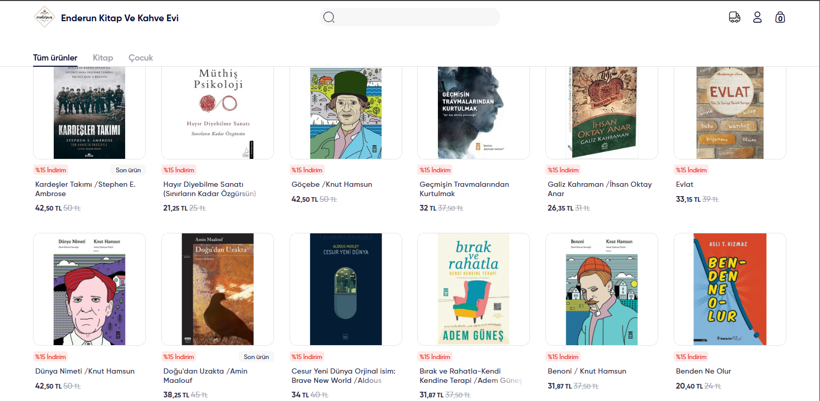
Task: Switch to the Çocuk tab
Action: (140, 58)
